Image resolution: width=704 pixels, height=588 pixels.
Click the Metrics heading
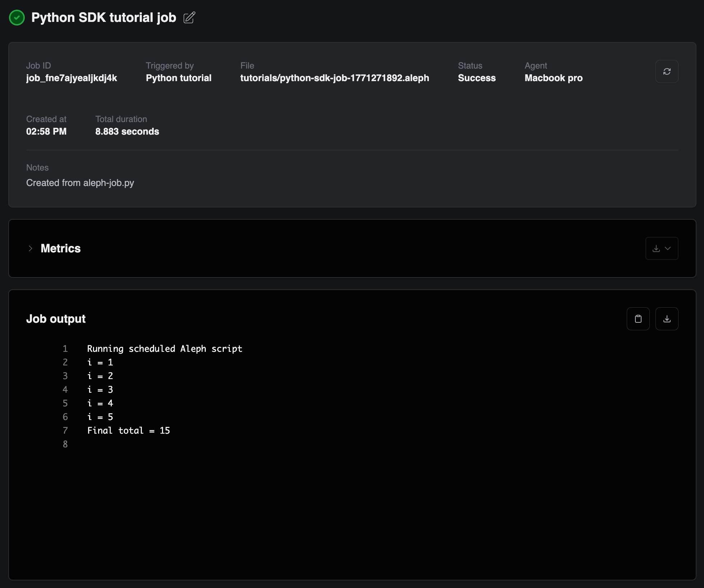click(x=61, y=248)
